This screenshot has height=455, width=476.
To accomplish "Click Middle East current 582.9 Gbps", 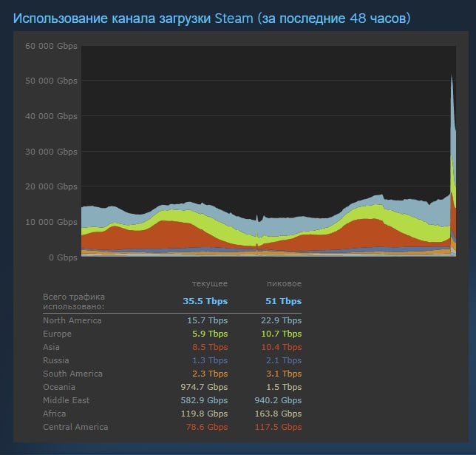I will 204,400.
